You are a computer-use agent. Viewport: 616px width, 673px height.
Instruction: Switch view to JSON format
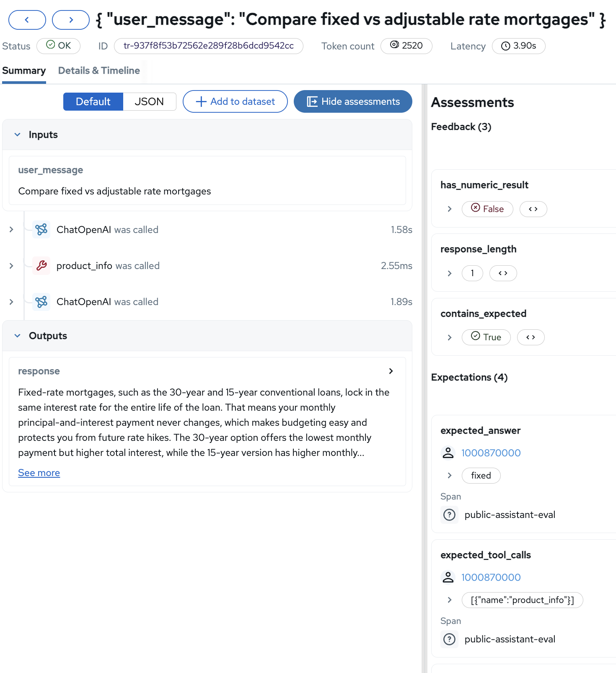(149, 102)
